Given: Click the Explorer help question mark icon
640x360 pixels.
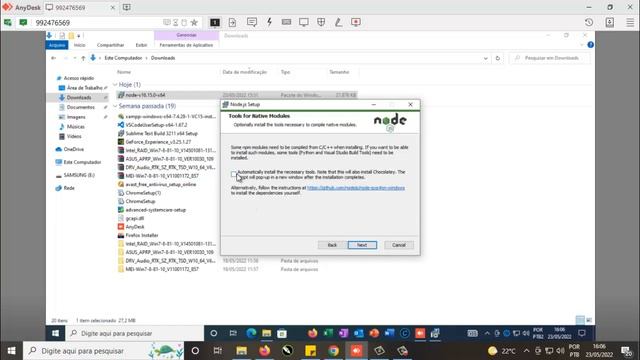Looking at the screenshot, I should click(590, 45).
